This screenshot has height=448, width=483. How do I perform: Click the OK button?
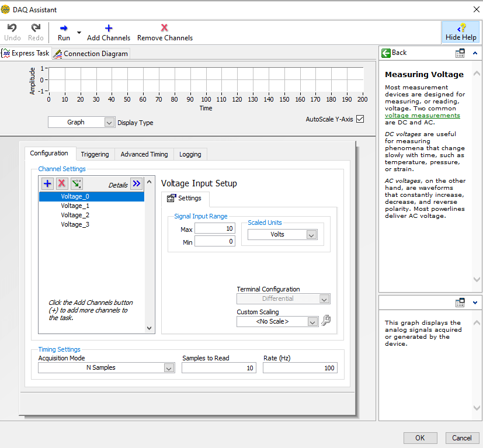click(420, 437)
